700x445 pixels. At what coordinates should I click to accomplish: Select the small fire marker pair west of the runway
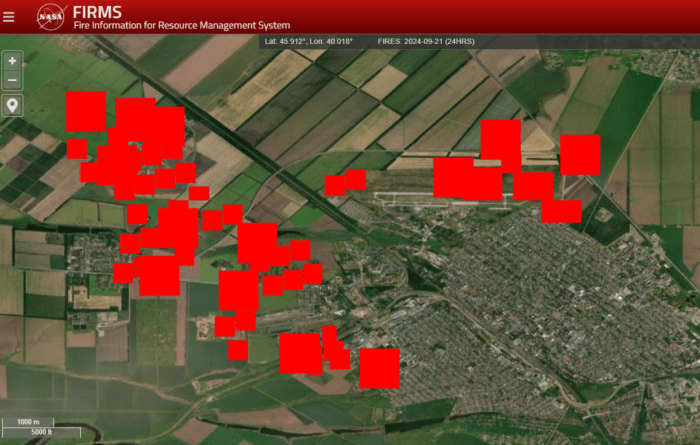pyautogui.click(x=345, y=182)
